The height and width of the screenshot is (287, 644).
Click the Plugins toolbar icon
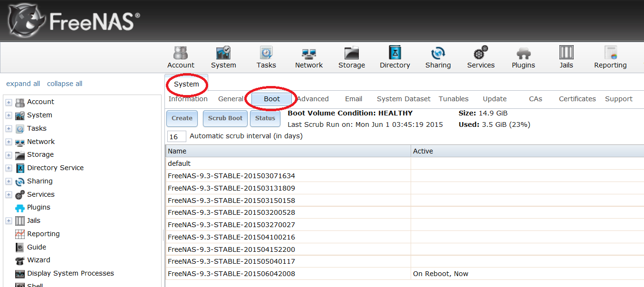523,57
